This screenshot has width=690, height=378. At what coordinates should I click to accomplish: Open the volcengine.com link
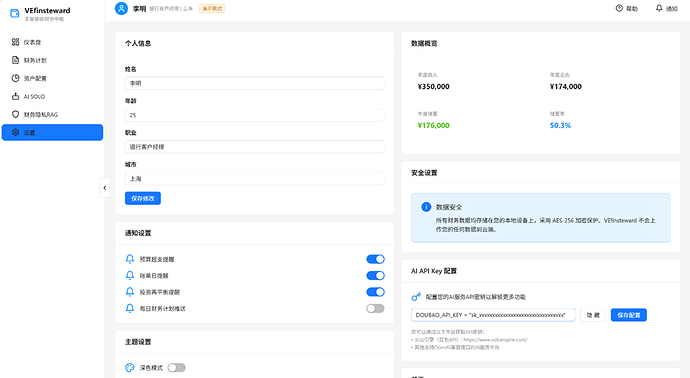click(495, 340)
